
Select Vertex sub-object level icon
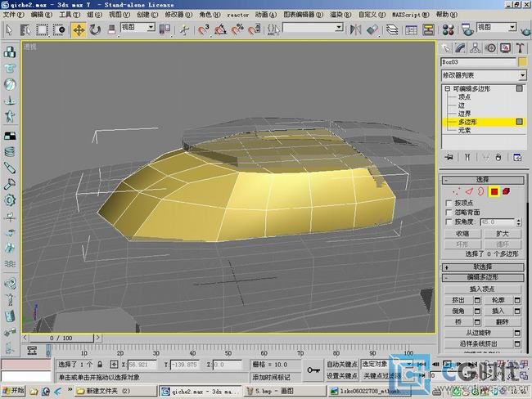point(457,191)
